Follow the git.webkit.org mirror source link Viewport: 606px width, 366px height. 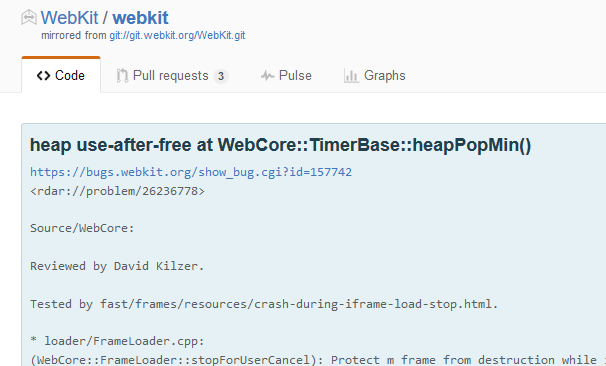[177, 36]
